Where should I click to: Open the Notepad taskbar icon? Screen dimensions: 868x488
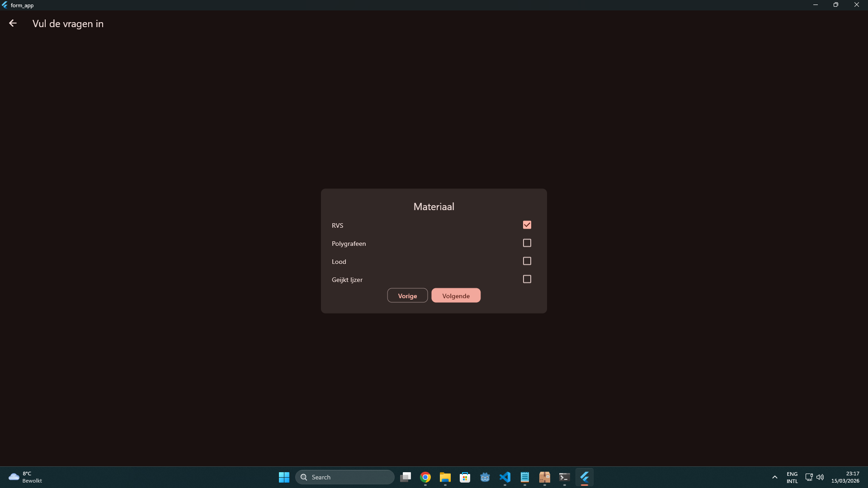click(x=525, y=477)
